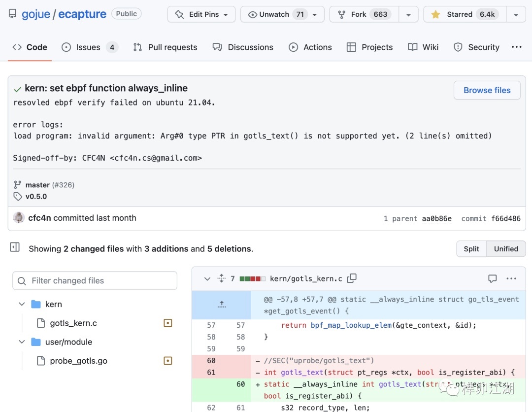The image size is (532, 412).
Task: Open the gojue owner link
Action: [x=35, y=14]
